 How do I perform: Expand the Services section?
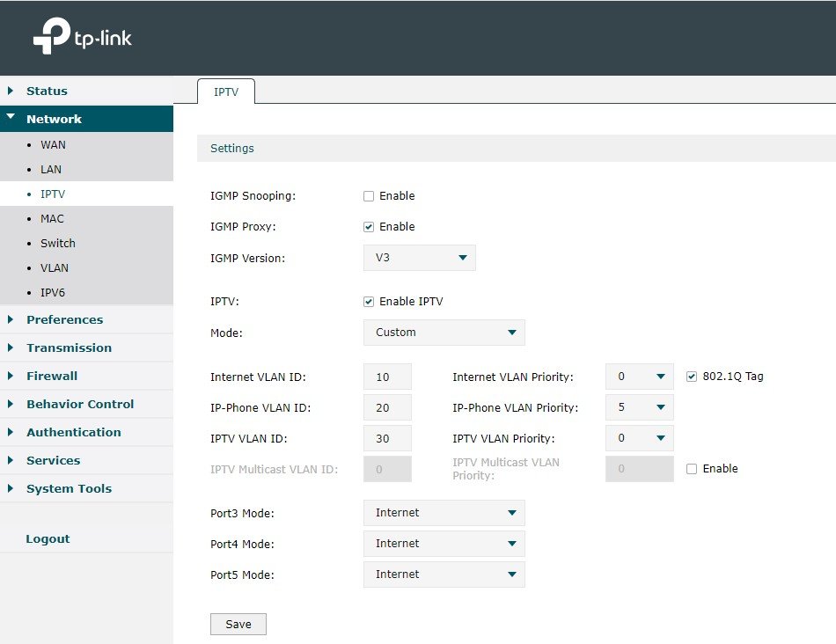tap(86, 461)
